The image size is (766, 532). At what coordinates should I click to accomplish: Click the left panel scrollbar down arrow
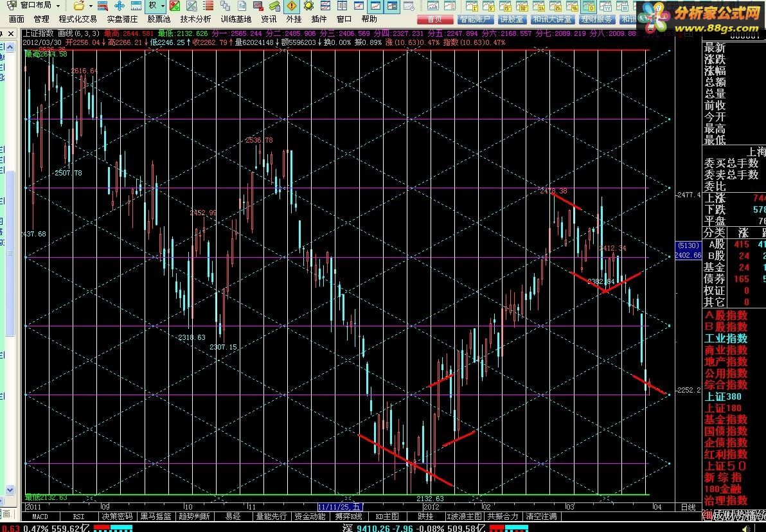pyautogui.click(x=10, y=490)
